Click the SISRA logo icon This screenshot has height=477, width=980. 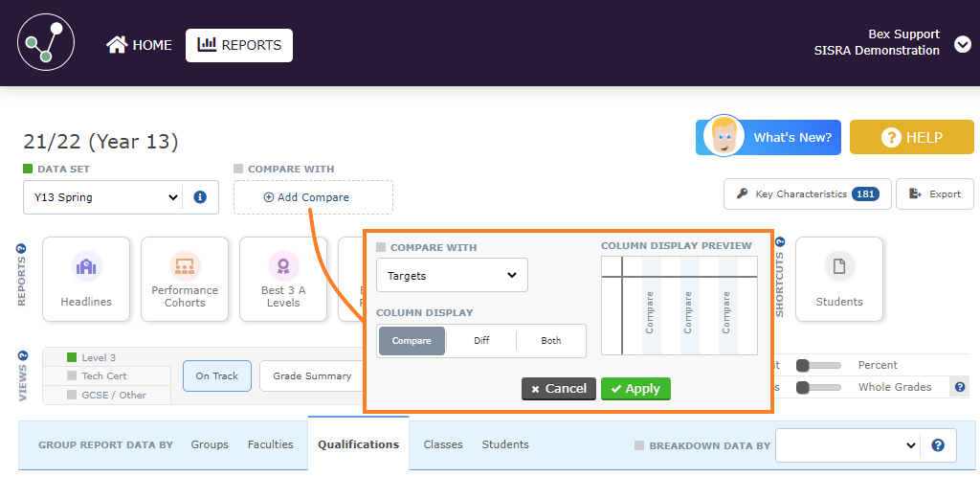point(46,43)
